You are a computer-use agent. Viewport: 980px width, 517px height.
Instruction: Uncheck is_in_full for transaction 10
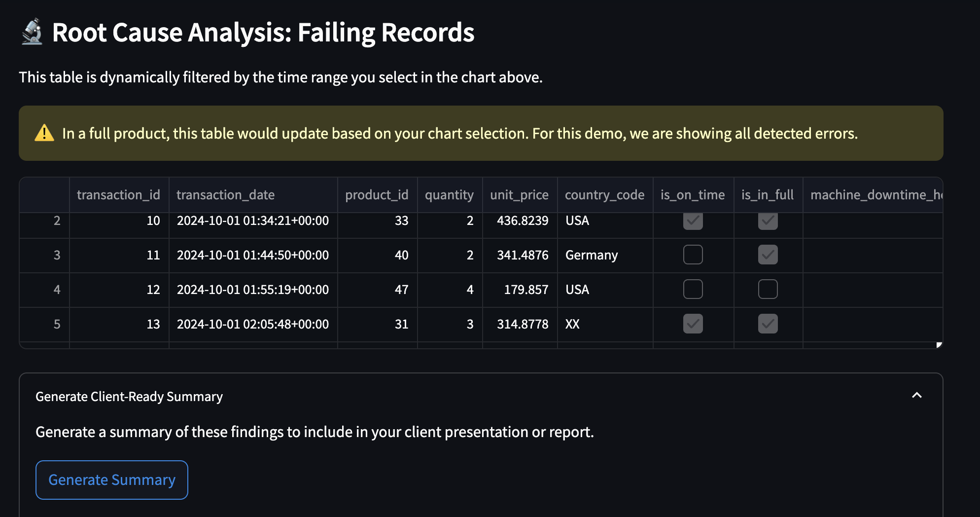[768, 221]
